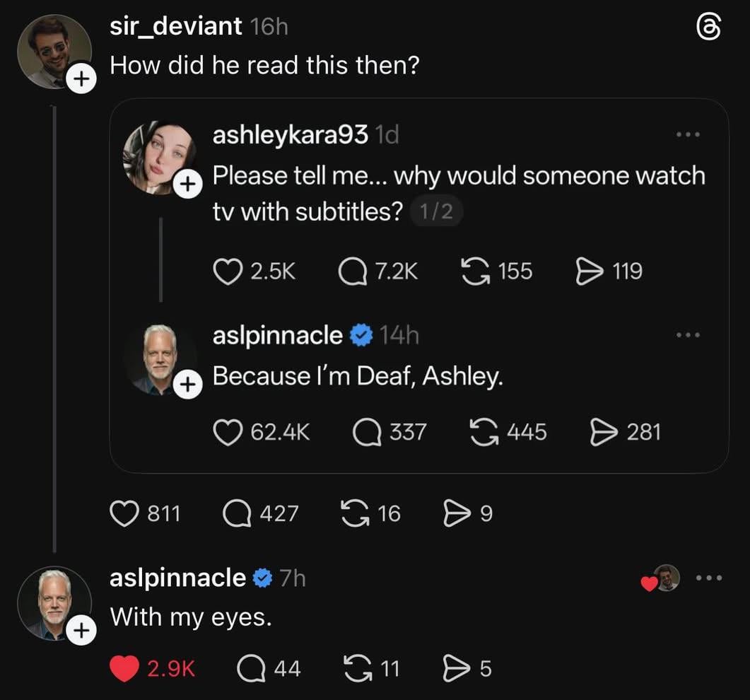Open the sir_deviant username link
This screenshot has height=700, width=750.
176,26
